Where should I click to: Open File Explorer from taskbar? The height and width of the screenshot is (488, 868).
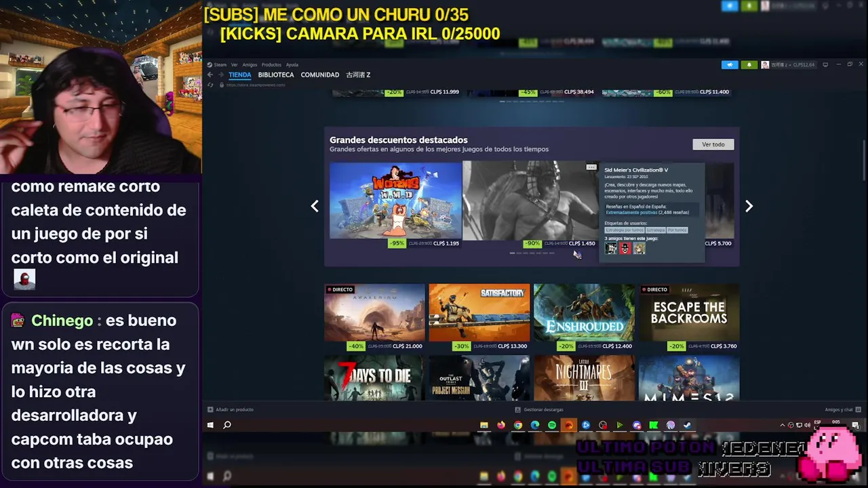tap(484, 425)
